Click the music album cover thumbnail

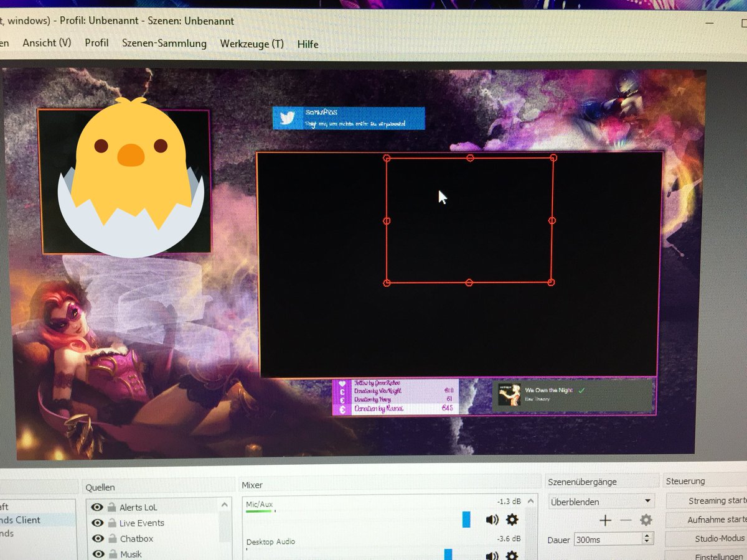(x=509, y=394)
